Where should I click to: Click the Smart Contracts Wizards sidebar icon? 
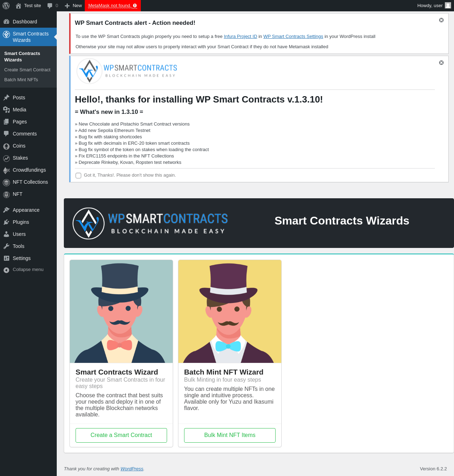click(x=6, y=34)
